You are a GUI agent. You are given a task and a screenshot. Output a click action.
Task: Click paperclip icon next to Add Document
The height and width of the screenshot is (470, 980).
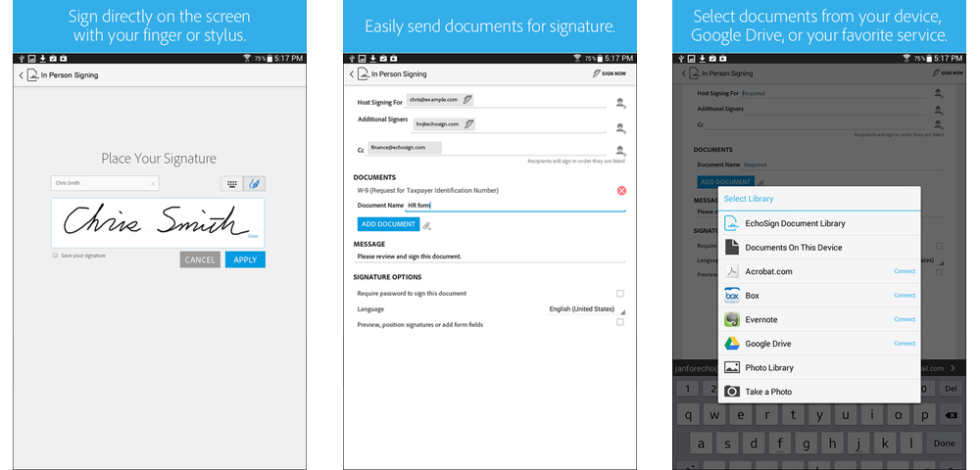coord(427,225)
